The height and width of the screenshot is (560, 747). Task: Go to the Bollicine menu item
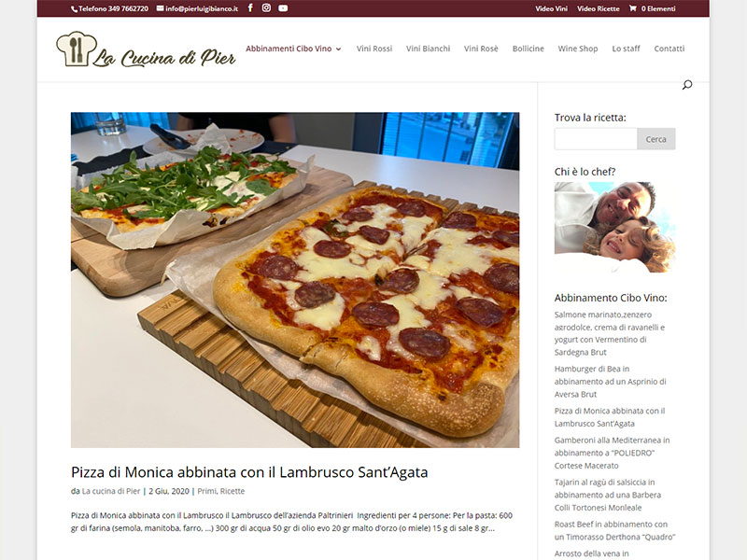[528, 49]
